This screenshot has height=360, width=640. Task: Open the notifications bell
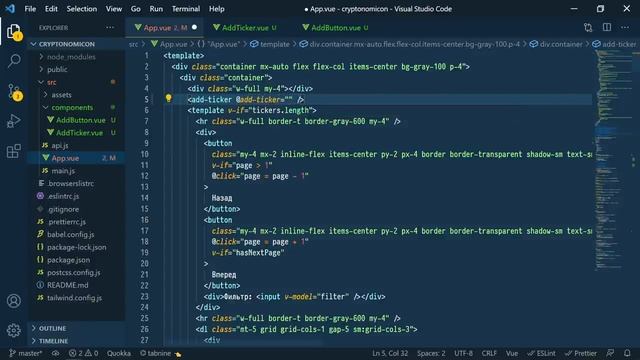click(627, 353)
